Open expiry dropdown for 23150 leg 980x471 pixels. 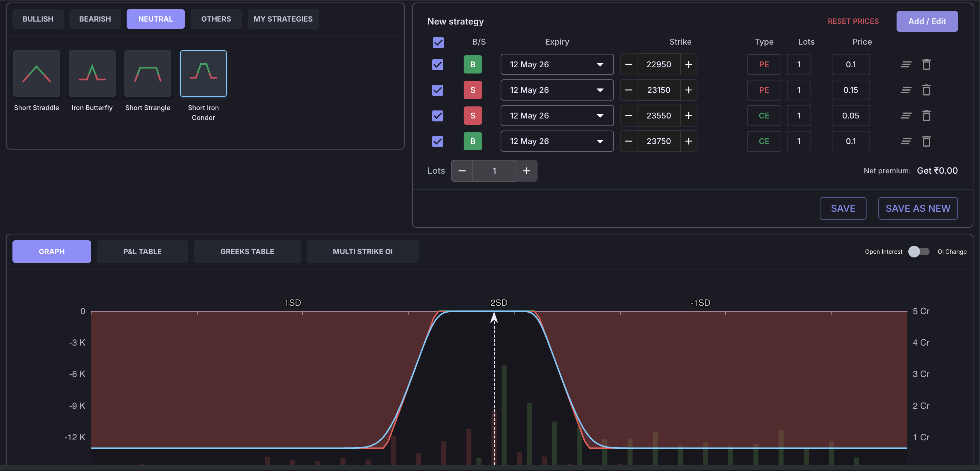coord(557,90)
